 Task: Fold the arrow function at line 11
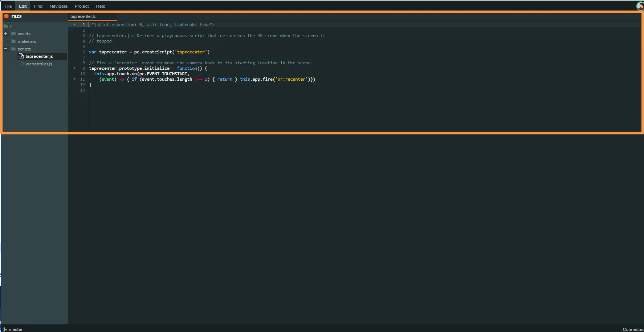click(x=74, y=79)
